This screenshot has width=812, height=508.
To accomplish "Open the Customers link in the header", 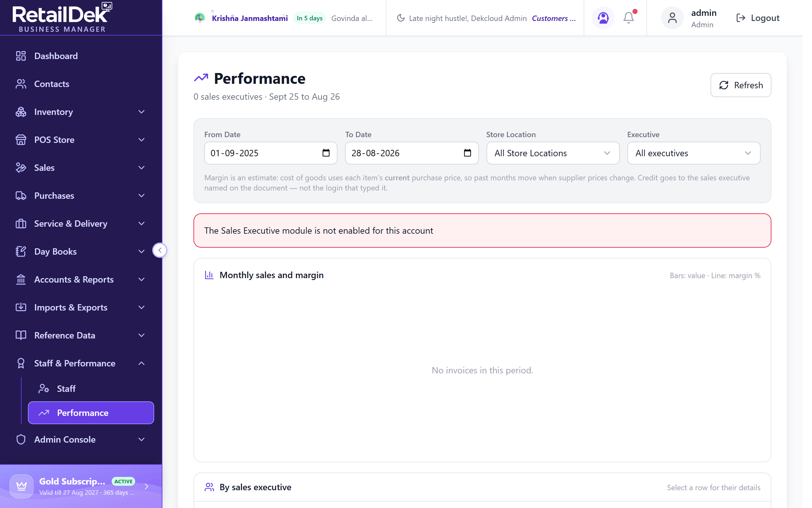I will coord(553,18).
